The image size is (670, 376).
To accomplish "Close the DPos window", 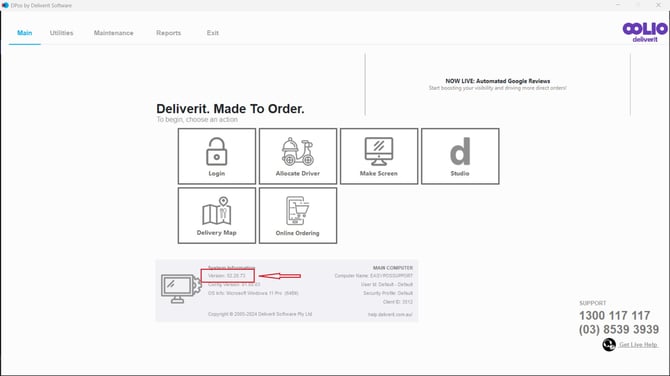I will [658, 5].
